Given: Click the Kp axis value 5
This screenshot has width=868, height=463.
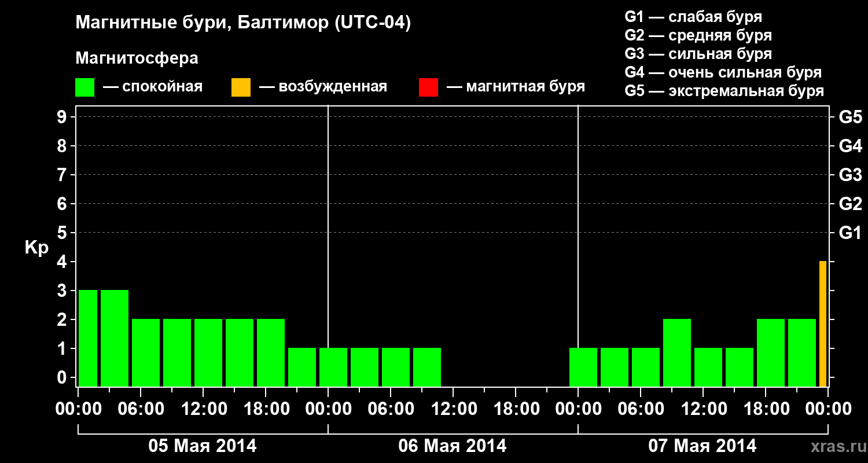Looking at the screenshot, I should click(63, 233).
